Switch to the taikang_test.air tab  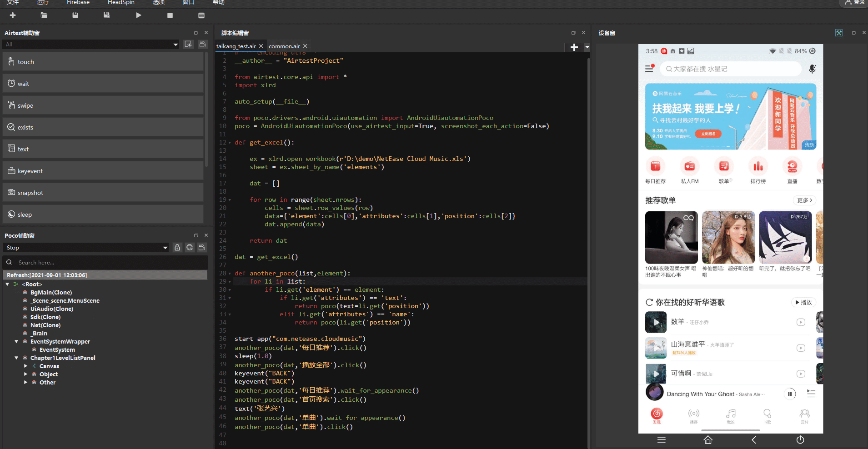(236, 46)
